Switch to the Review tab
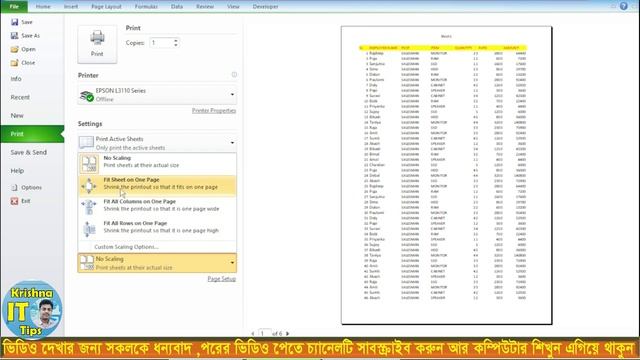Viewport: 640px width, 360px height. (x=205, y=7)
